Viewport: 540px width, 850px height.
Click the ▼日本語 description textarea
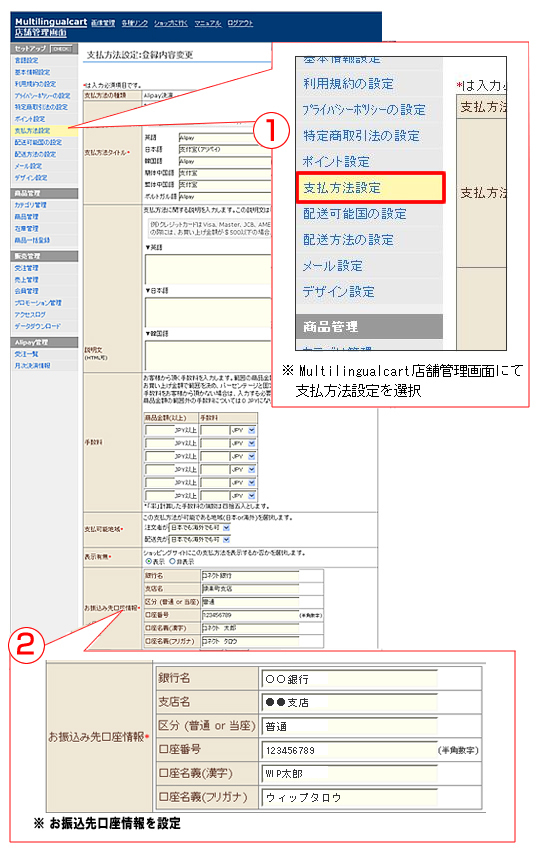click(208, 312)
